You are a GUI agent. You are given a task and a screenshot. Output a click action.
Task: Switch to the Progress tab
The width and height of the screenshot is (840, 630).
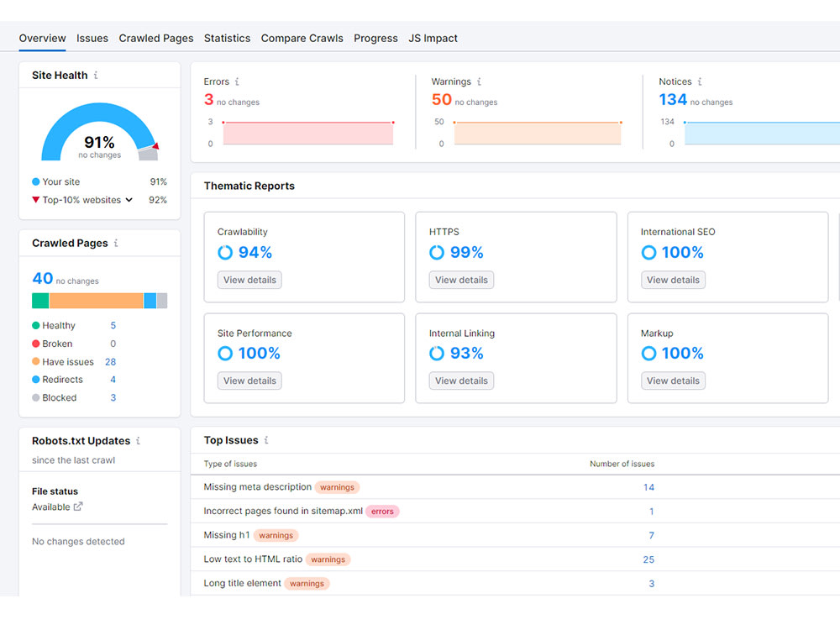[x=375, y=38]
